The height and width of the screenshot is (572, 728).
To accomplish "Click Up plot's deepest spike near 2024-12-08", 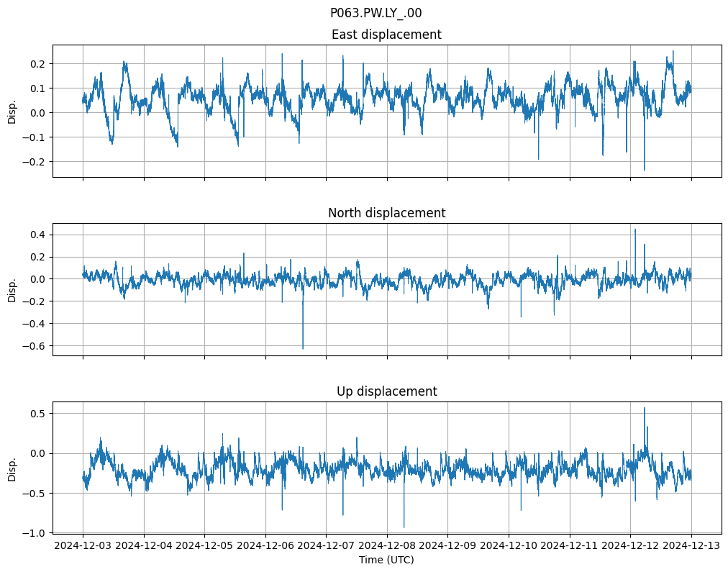I will (404, 527).
